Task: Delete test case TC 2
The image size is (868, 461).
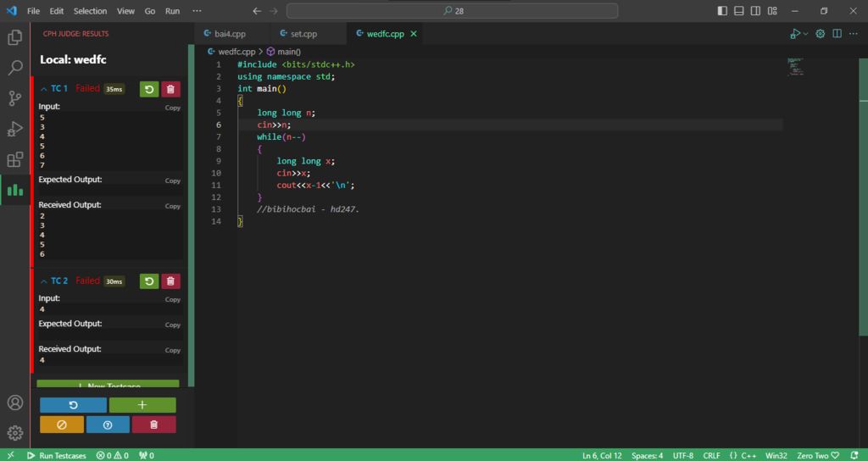Action: pyautogui.click(x=170, y=281)
